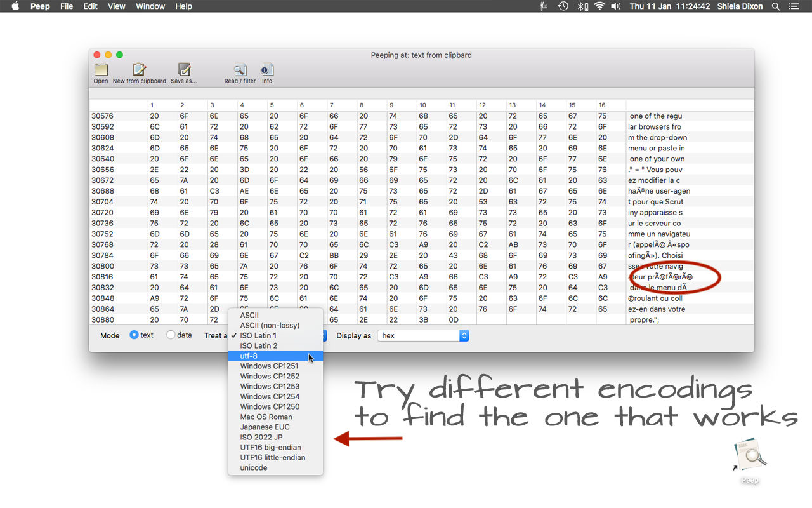Viewport: 812px width, 508px height.
Task: Pick Windows CP1250 encoding
Action: (275, 406)
